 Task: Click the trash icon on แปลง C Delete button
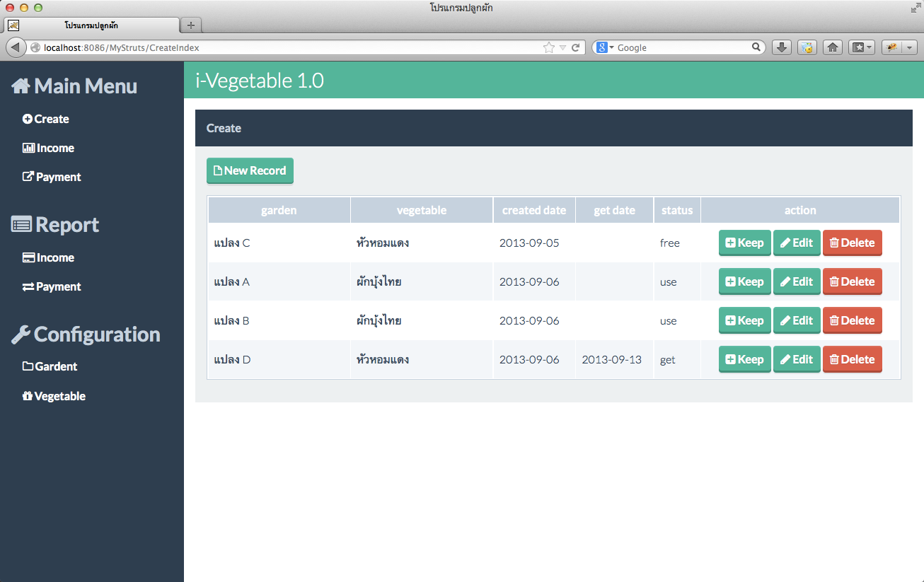click(x=835, y=243)
